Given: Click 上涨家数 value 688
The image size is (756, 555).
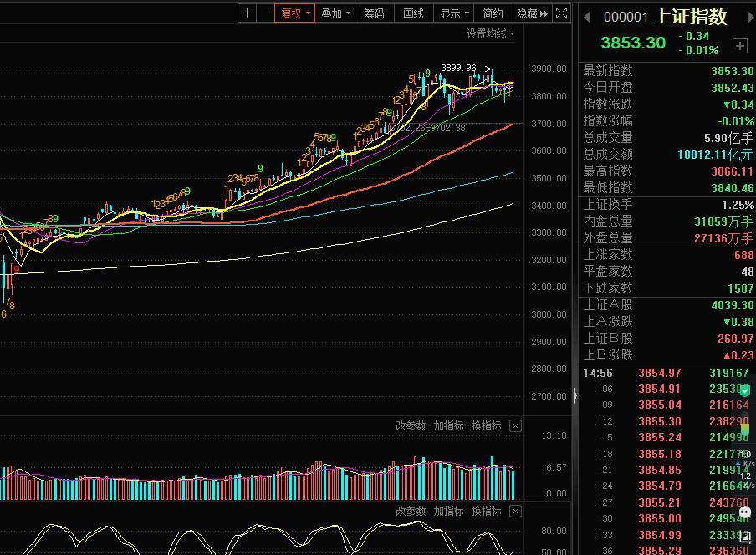Looking at the screenshot, I should click(744, 255).
